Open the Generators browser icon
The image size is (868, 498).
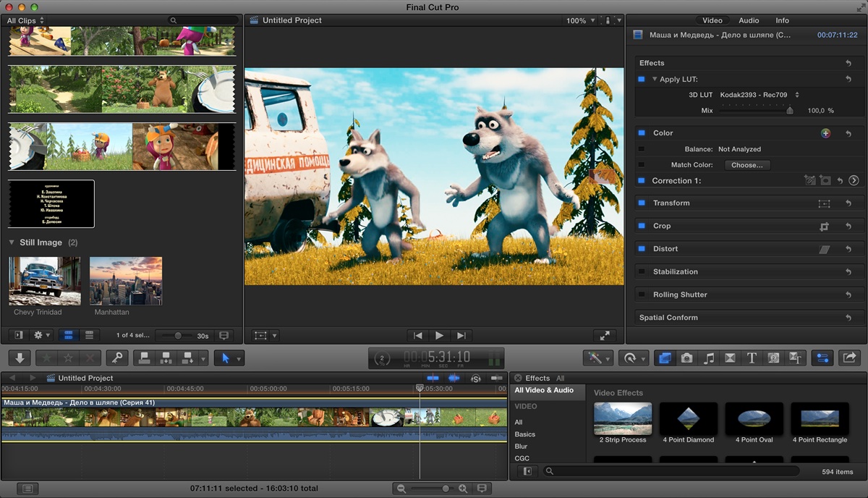point(773,358)
